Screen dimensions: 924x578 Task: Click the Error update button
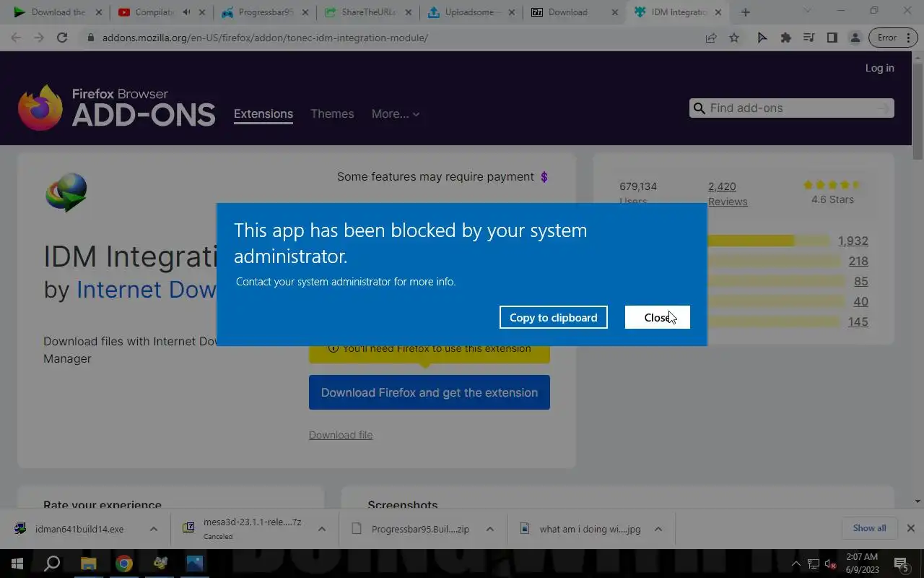pos(893,38)
